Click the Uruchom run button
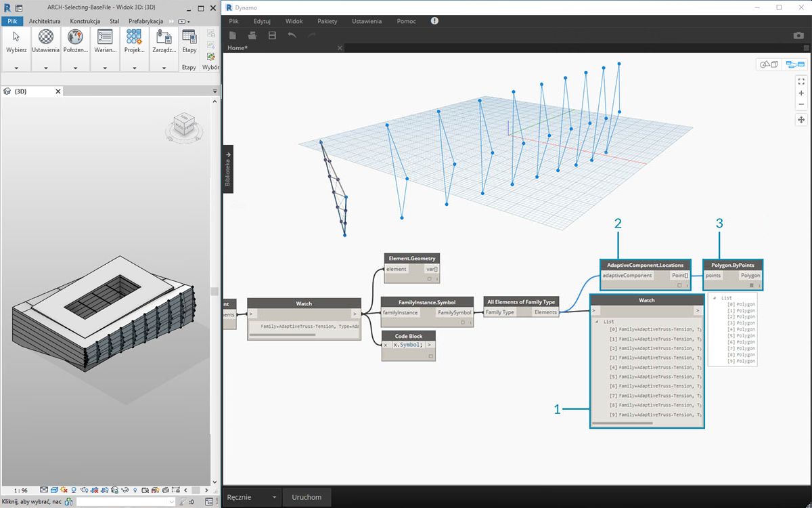This screenshot has width=812, height=508. [307, 497]
